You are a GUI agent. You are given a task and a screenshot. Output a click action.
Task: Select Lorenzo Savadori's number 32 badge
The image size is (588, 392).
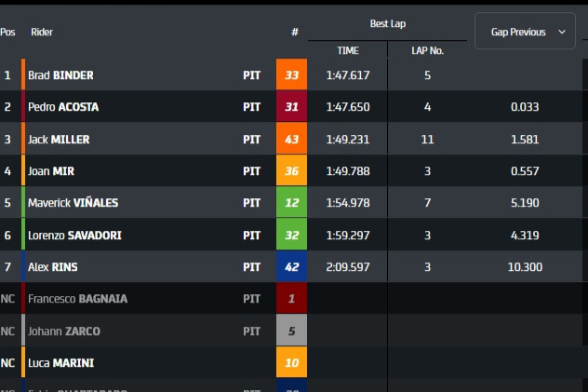click(x=291, y=235)
